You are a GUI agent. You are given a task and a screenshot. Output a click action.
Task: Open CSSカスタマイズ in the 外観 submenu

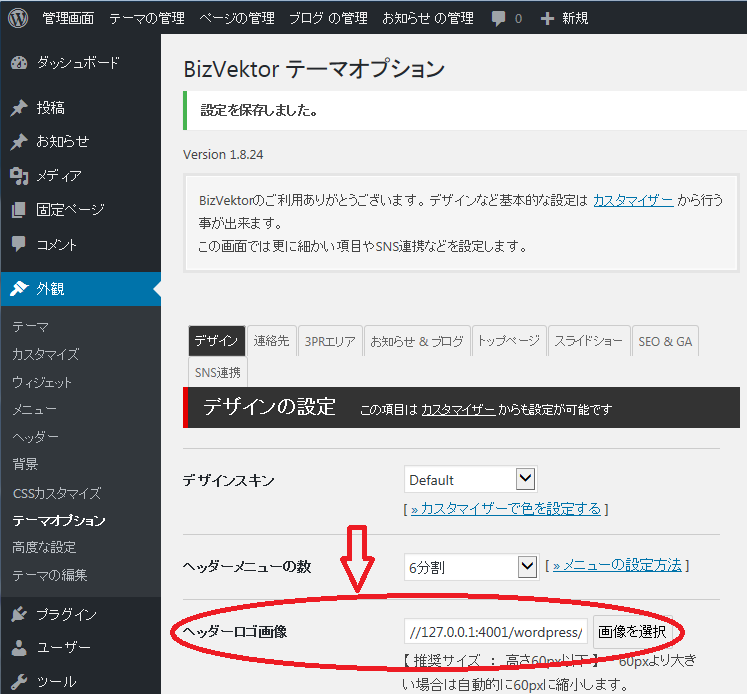57,493
